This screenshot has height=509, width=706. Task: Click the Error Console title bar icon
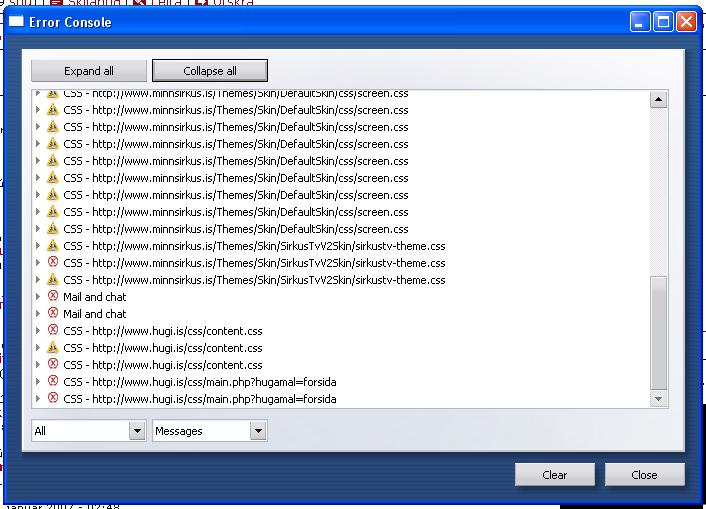pos(16,22)
